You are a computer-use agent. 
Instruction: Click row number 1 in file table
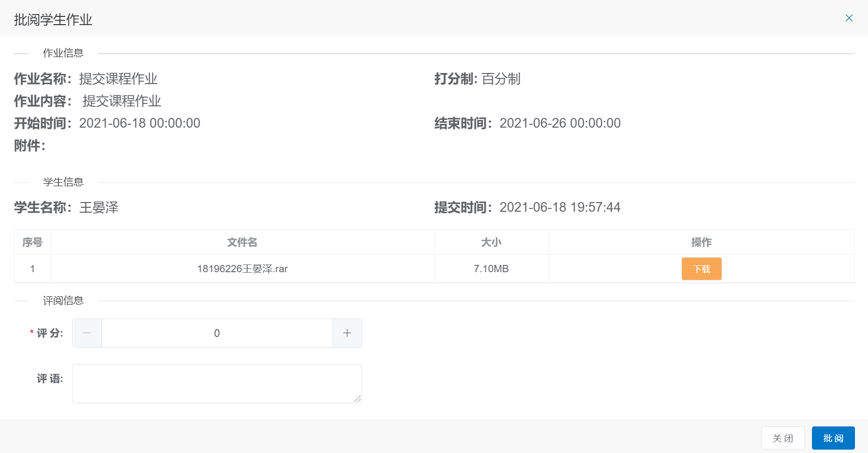32,269
